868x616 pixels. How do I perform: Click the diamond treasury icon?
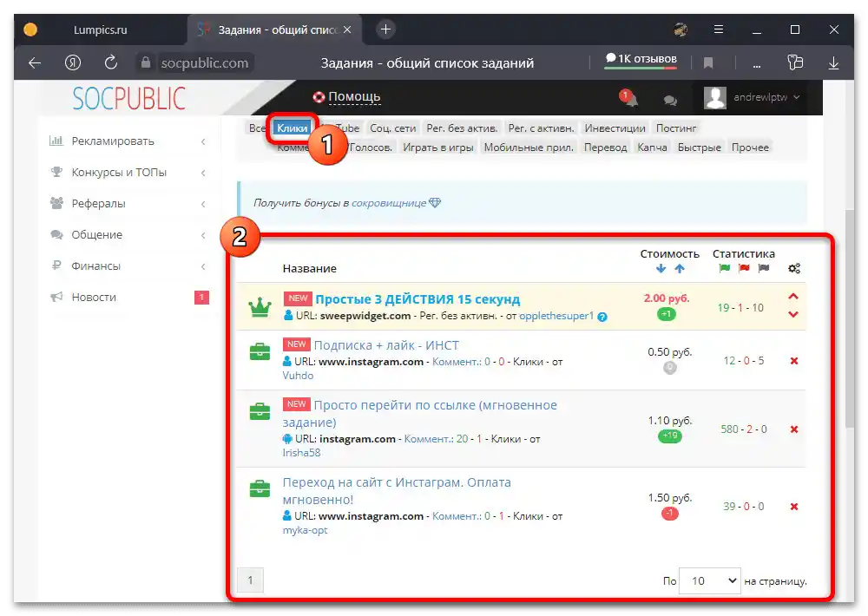click(x=435, y=202)
